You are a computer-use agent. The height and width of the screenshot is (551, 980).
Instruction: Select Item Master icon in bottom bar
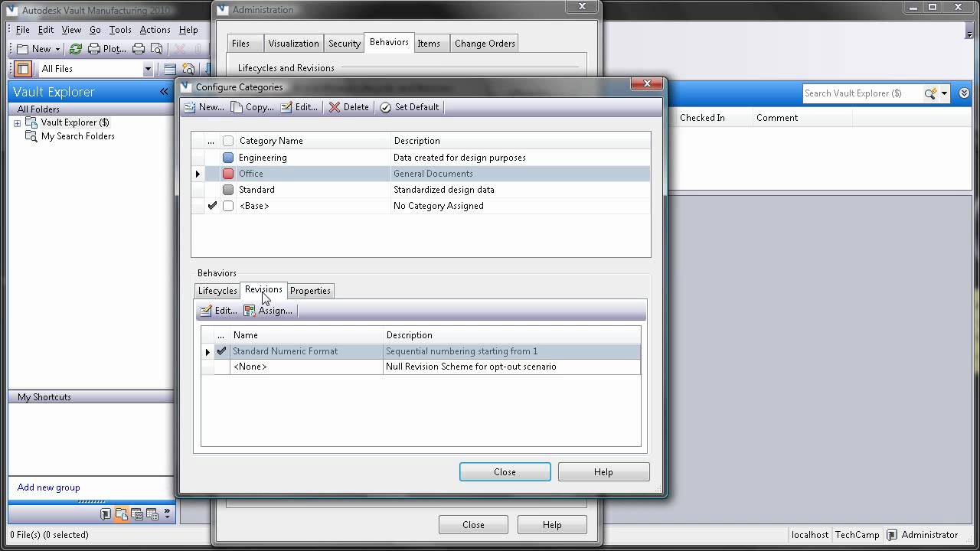[138, 514]
